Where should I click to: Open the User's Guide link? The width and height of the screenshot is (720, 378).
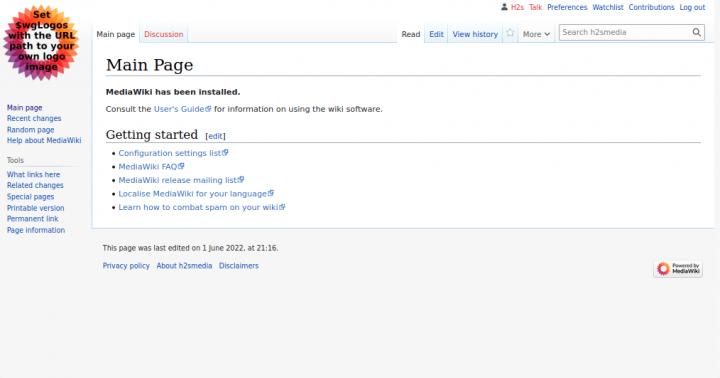[x=182, y=109]
